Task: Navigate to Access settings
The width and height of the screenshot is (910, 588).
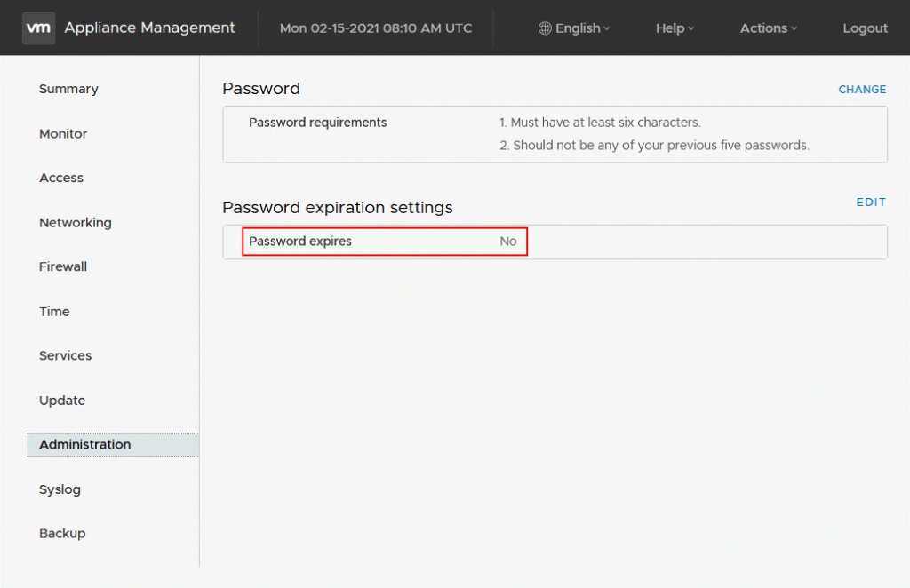Action: 60,178
